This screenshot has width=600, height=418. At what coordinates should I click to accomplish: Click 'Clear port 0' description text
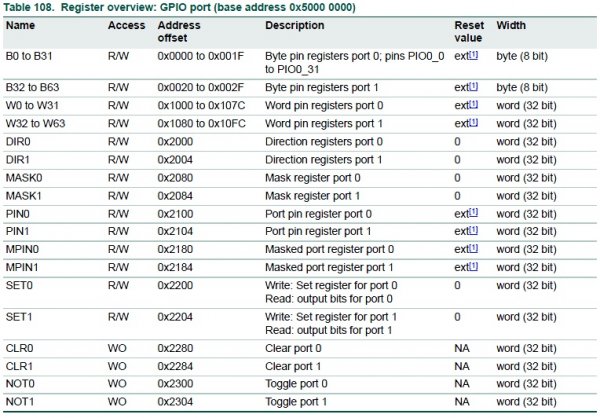295,350
